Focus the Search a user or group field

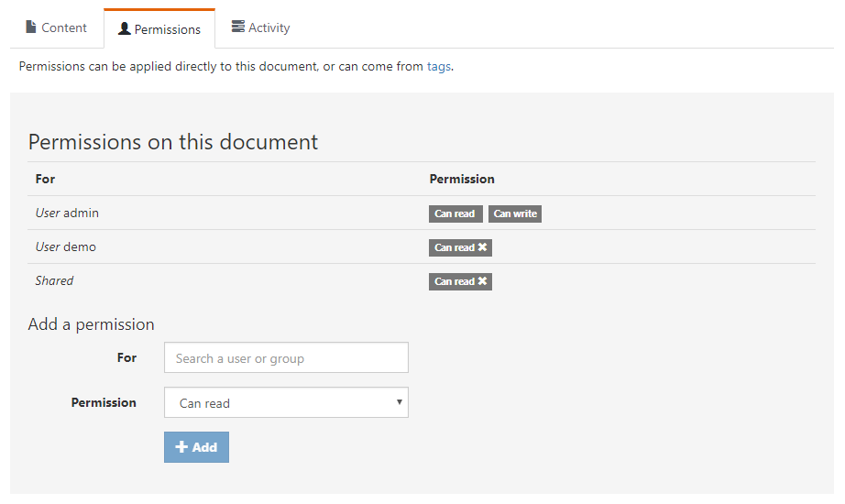click(x=286, y=358)
